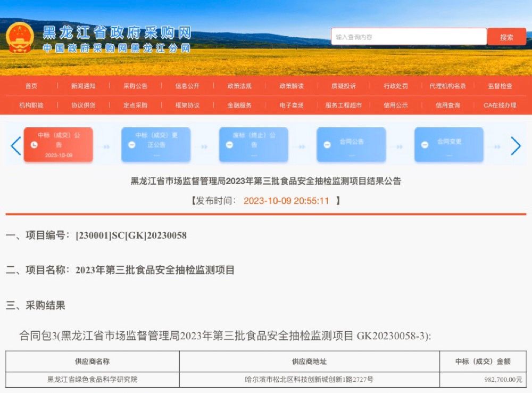Image resolution: width=532 pixels, height=393 pixels.
Task: Click the 黑龙江省政府采购网 site title
Action: [x=117, y=32]
